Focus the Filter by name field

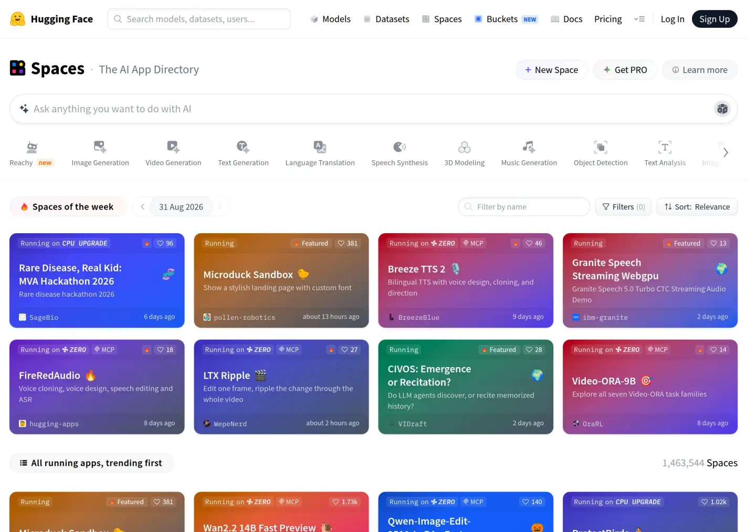pyautogui.click(x=524, y=207)
